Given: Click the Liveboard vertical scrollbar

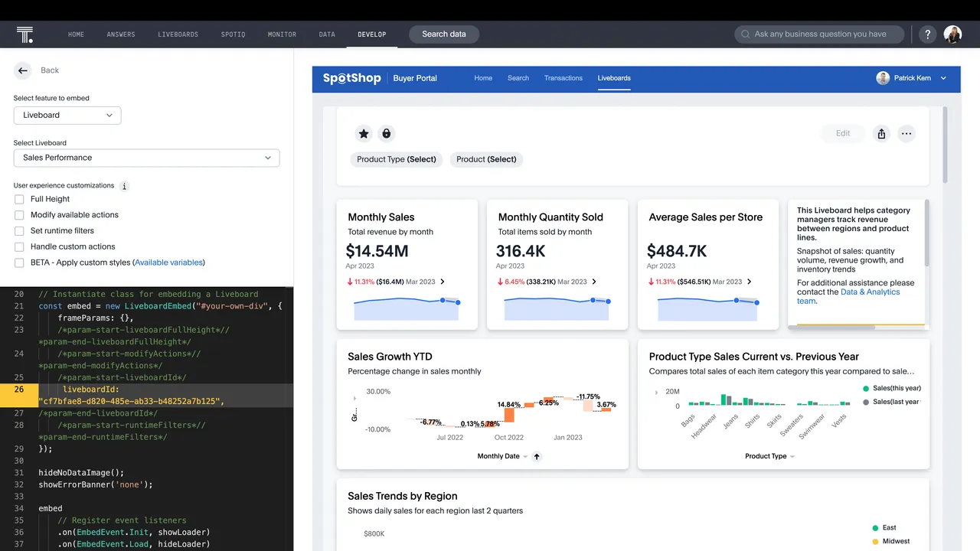Looking at the screenshot, I should (x=945, y=145).
